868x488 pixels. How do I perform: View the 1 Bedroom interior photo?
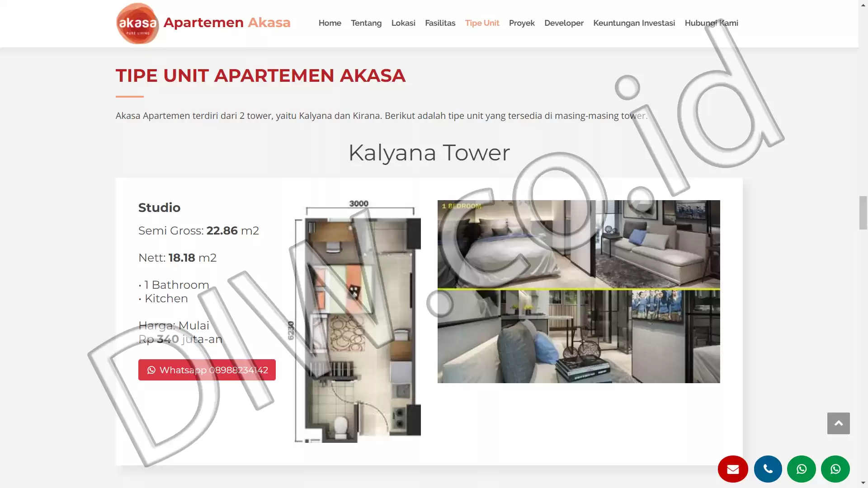(579, 291)
